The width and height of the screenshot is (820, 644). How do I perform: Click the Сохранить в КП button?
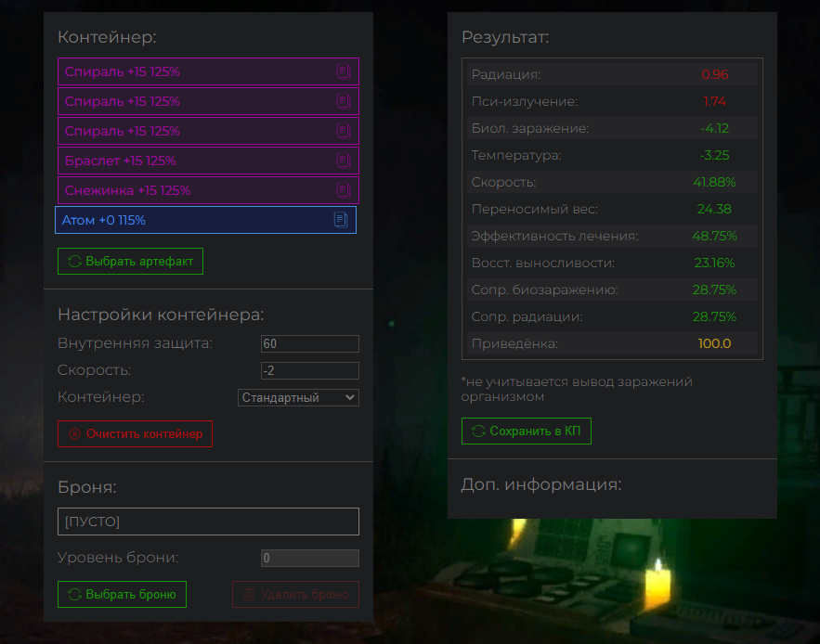(x=527, y=431)
